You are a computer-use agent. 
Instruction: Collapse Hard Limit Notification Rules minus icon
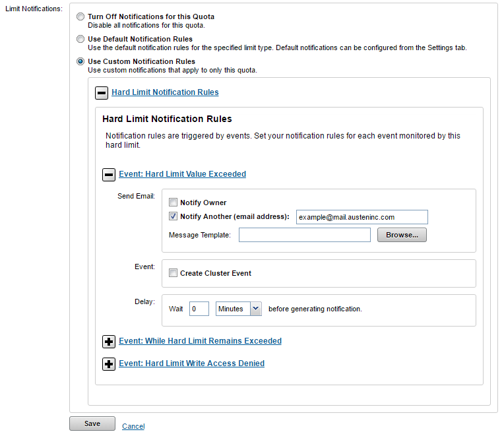tap(102, 93)
